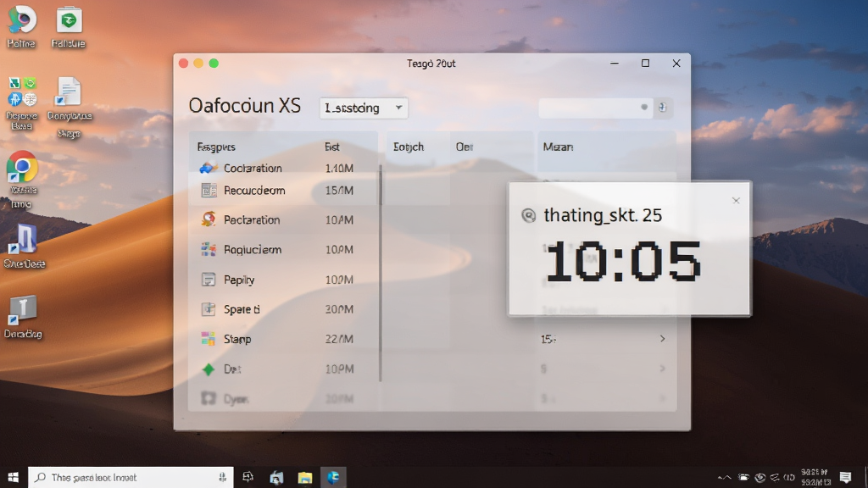Click the Dyen row icon
The width and height of the screenshot is (868, 488).
tap(209, 398)
